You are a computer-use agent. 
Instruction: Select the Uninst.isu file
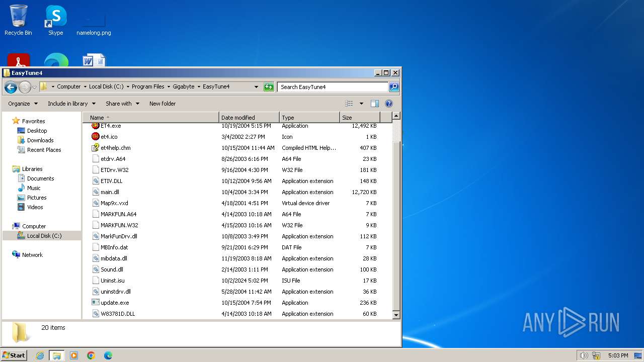click(112, 281)
